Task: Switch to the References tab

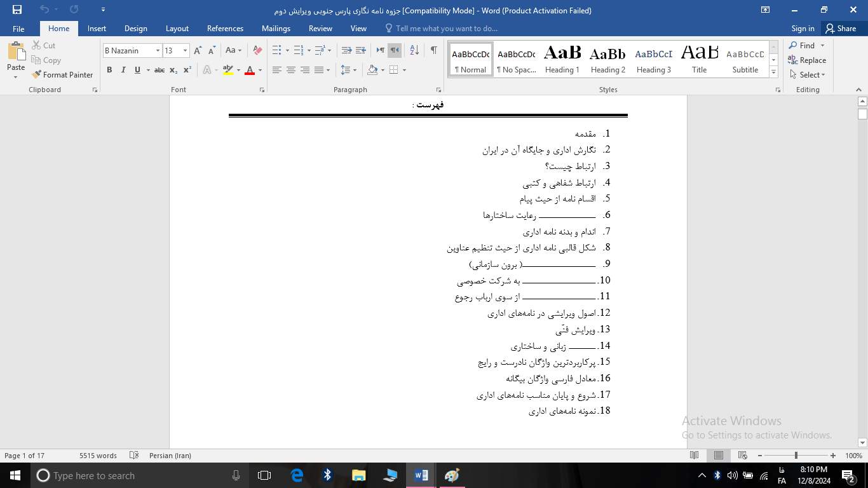Action: 225,29
